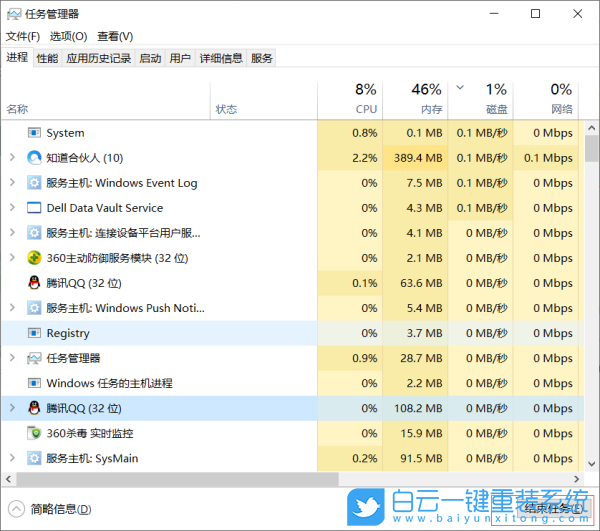Click the Dell Data Vault Service icon
The image size is (600, 531).
[34, 208]
